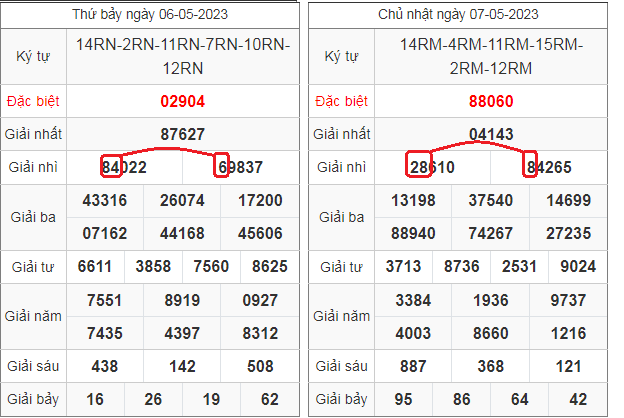Click the 'Ký tự' label in Sunday table

pos(340,55)
